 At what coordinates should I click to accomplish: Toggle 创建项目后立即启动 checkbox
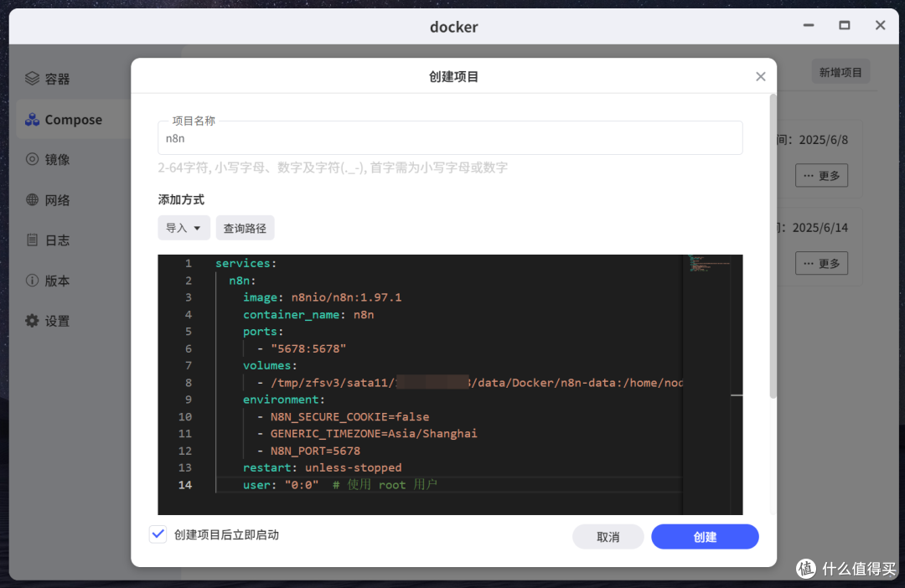[158, 534]
